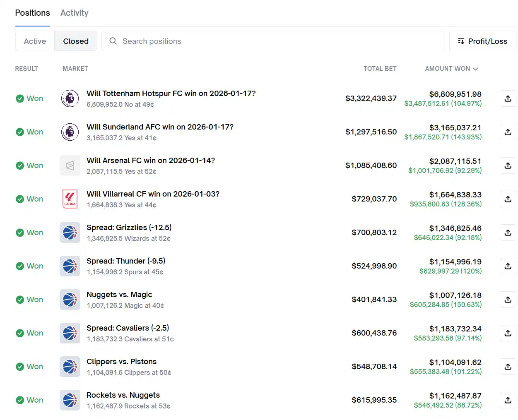518x420 pixels.
Task: Click NBA basketball icon for Rockets vs. Nuggets
Action: coord(70,400)
